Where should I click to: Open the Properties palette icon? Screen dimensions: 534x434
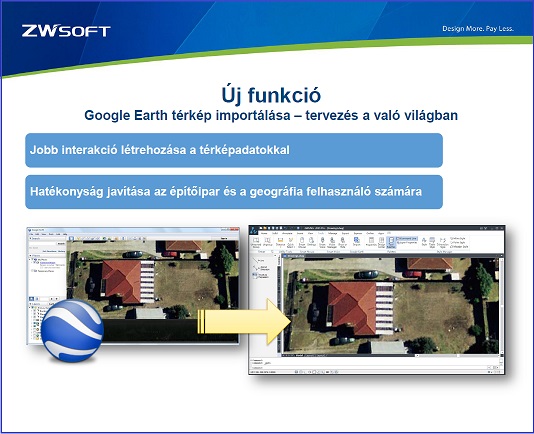[371, 242]
